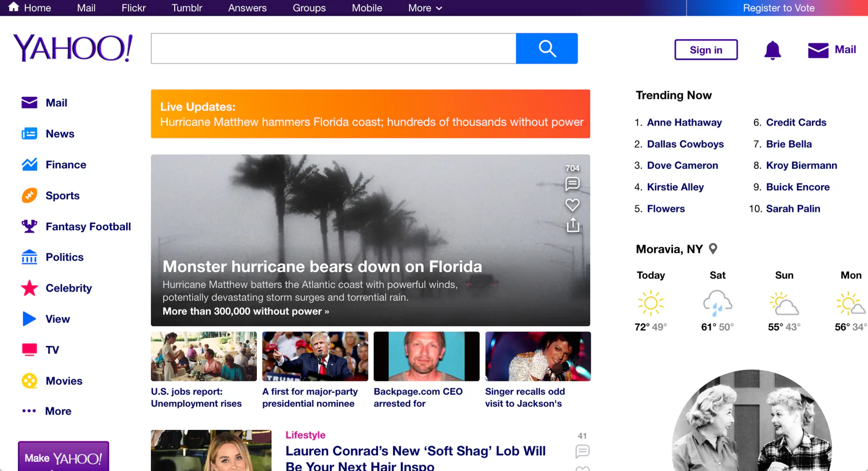Click the Make Yahoo button

click(64, 457)
